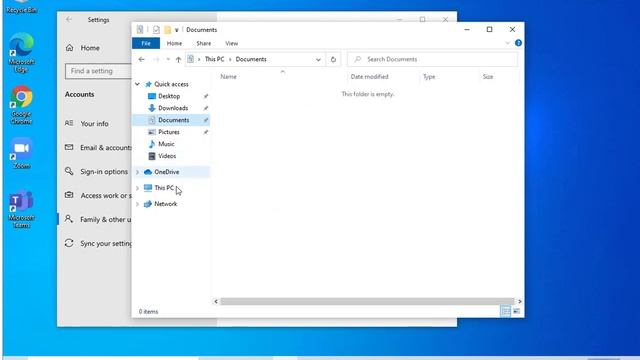640x360 pixels.
Task: Minimize the Documents Explorer window
Action: pyautogui.click(x=467, y=29)
